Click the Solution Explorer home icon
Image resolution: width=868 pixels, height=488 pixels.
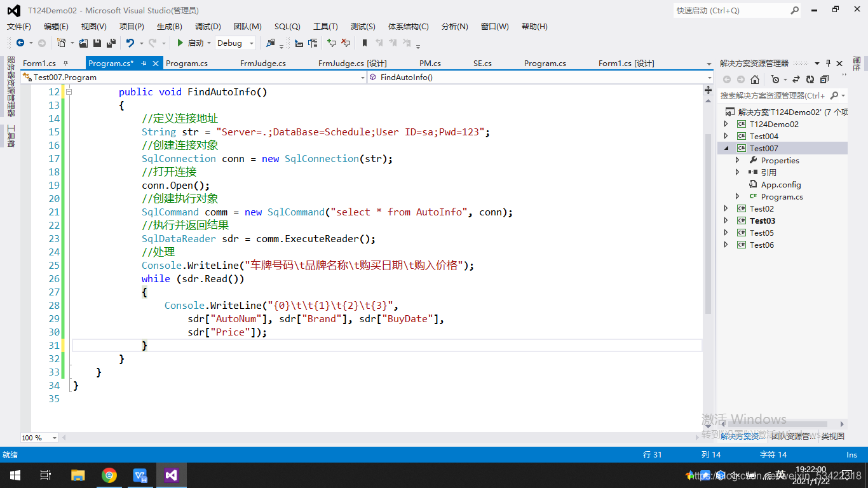(754, 79)
